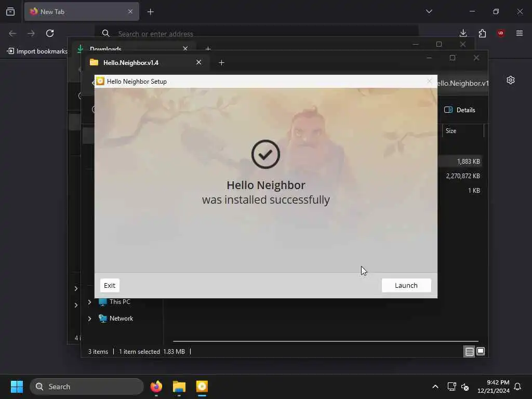532x399 pixels.
Task: Select the 1,883 KB file row
Action: pos(461,162)
